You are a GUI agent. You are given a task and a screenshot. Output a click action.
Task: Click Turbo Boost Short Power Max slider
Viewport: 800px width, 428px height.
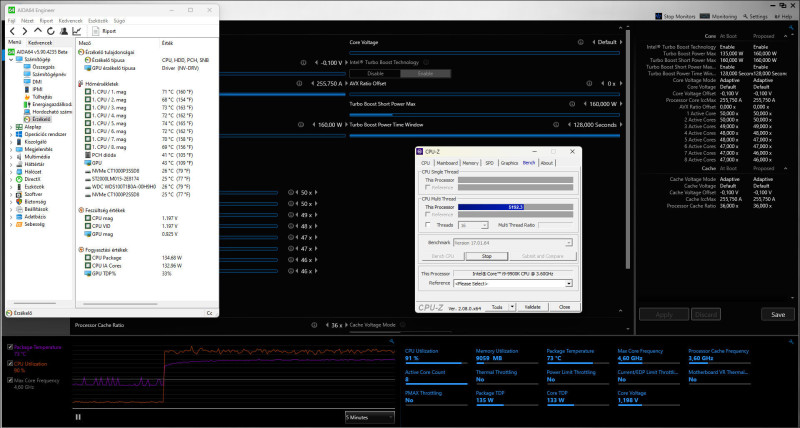point(485,115)
